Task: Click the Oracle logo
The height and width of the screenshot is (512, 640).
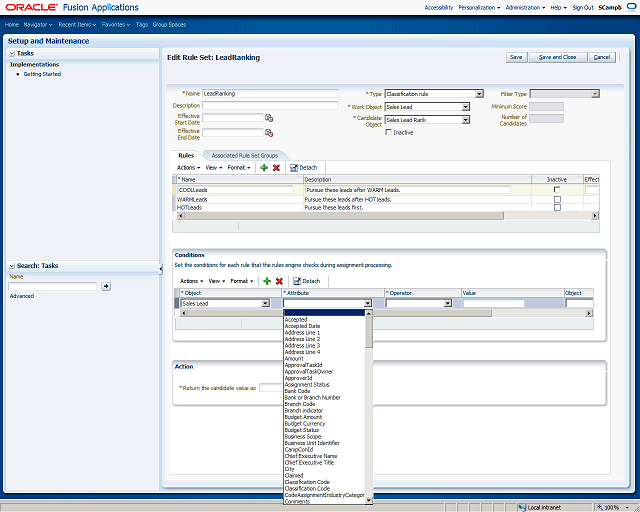Action: click(x=31, y=7)
